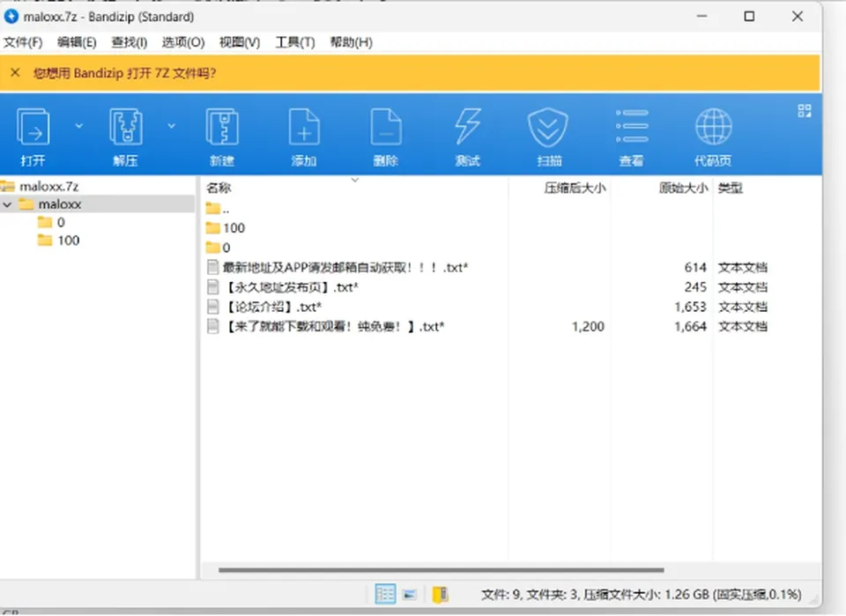Click the banner text about opening 7Z files

pyautogui.click(x=124, y=73)
